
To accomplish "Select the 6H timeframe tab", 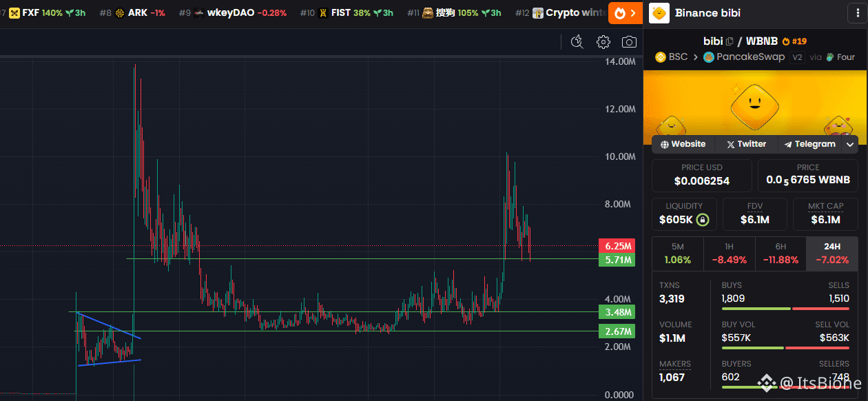I will (781, 253).
